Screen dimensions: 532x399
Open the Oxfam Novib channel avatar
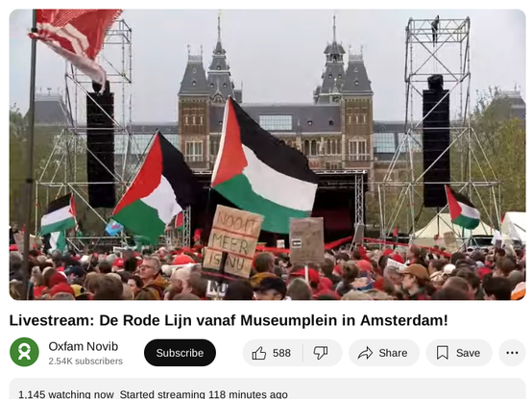point(24,352)
